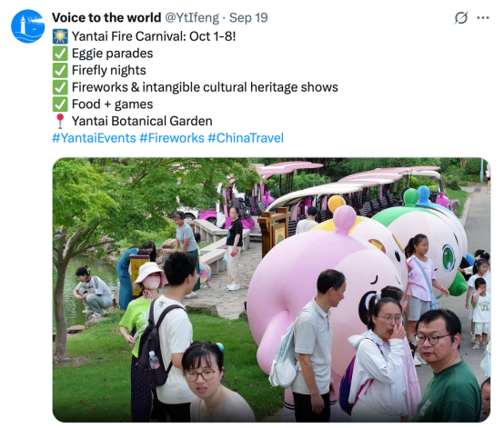
Task: Open the @YtIfeng handle link
Action: [x=192, y=18]
